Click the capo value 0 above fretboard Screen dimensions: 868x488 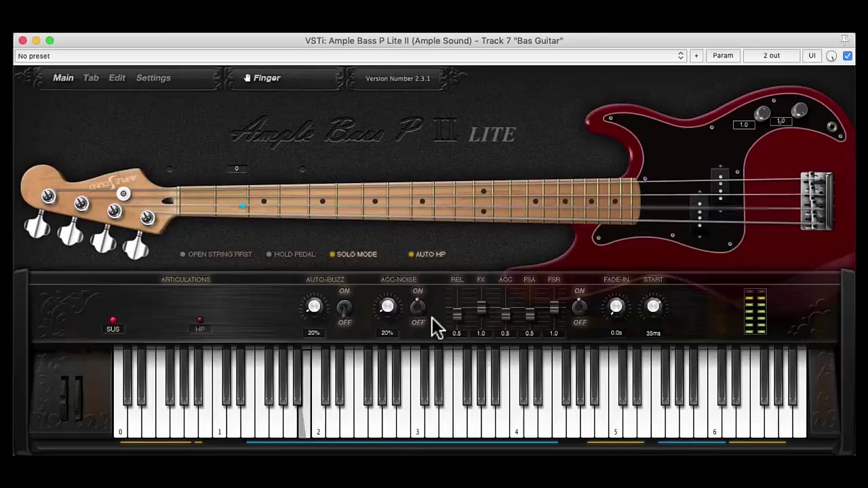tap(237, 168)
